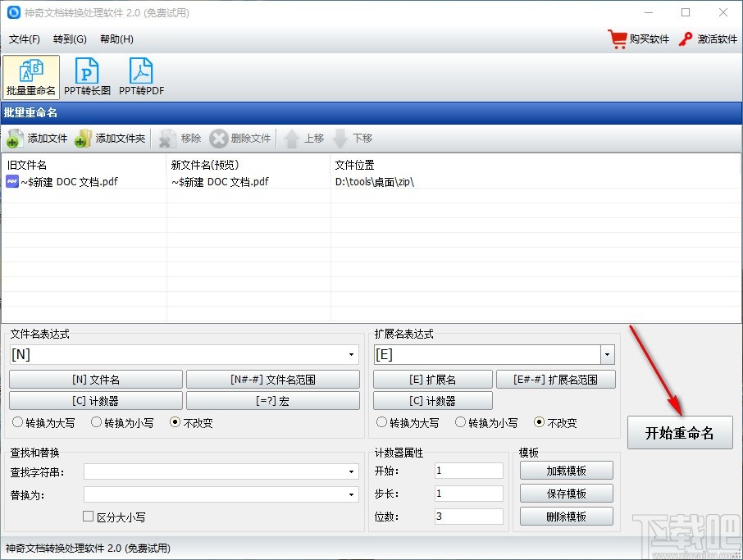Screen dimensions: 743x560
Task: Click the 购买软件 shopping cart
Action: [x=618, y=39]
